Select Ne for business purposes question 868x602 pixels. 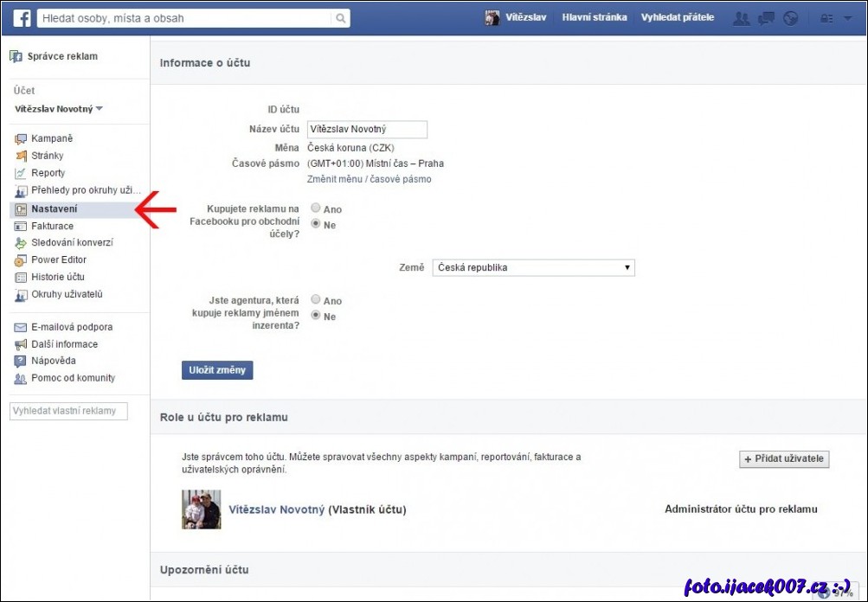point(316,224)
